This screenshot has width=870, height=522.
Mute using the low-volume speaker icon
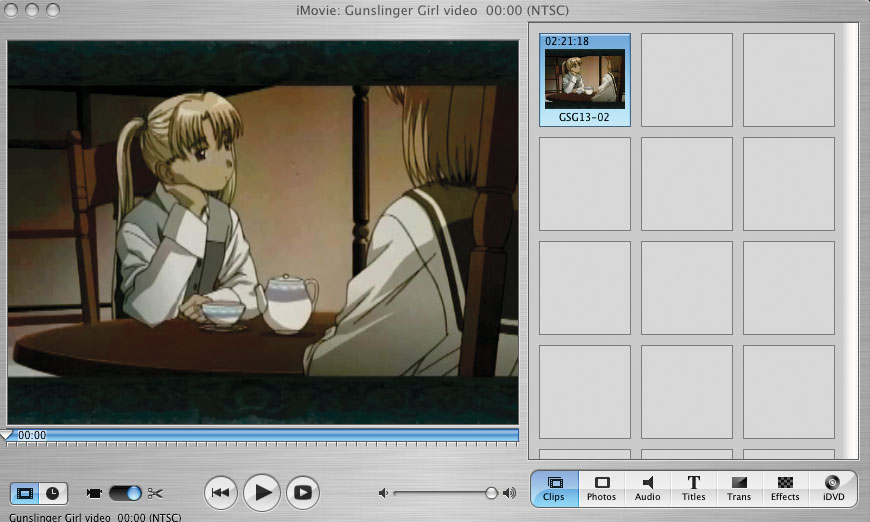(383, 493)
